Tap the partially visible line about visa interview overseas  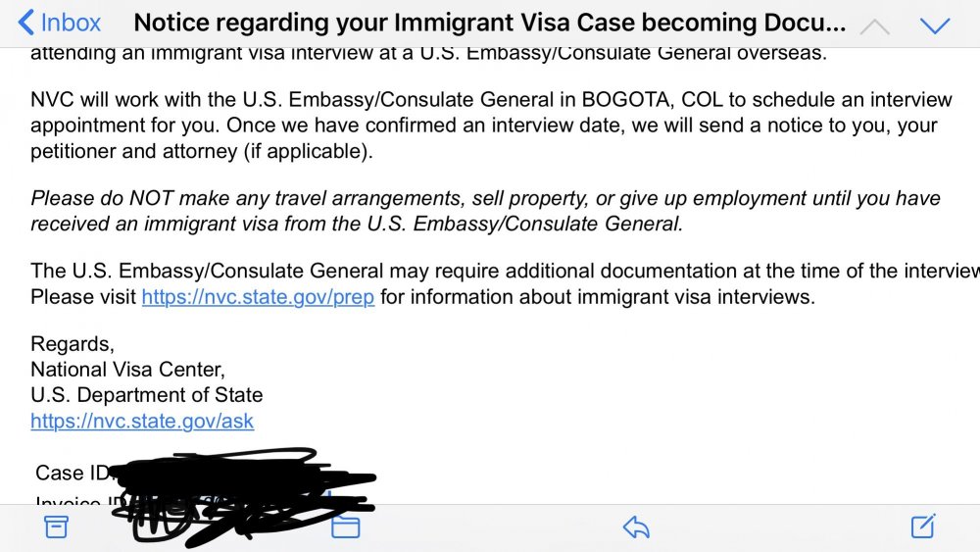(429, 54)
